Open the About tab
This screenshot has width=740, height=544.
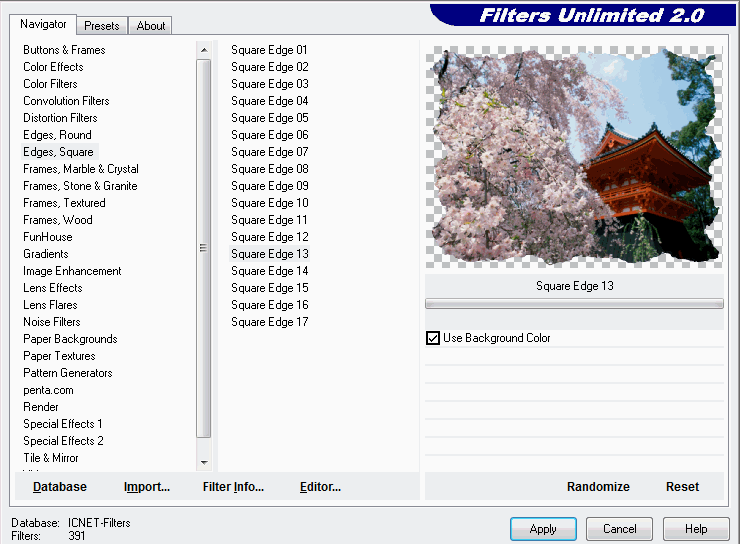(151, 26)
